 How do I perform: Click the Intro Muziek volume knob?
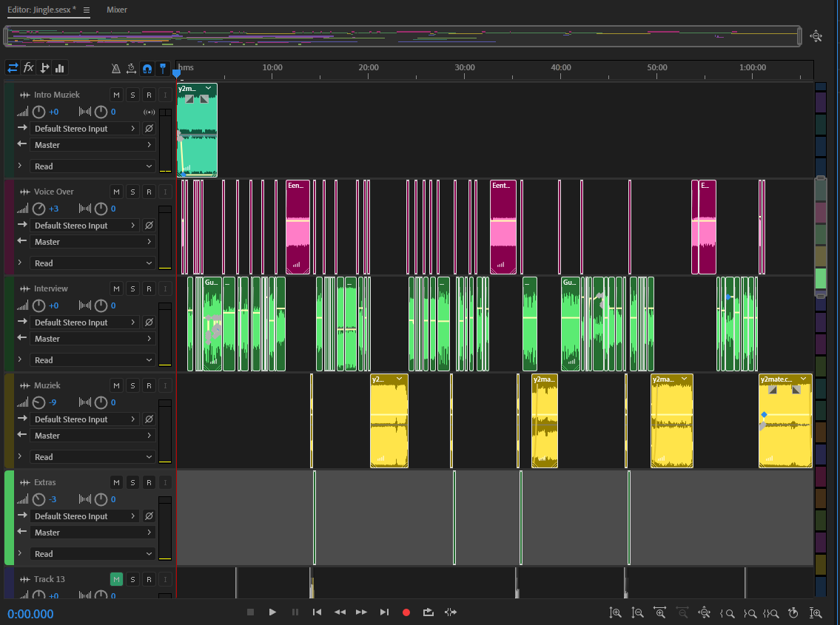coord(38,112)
